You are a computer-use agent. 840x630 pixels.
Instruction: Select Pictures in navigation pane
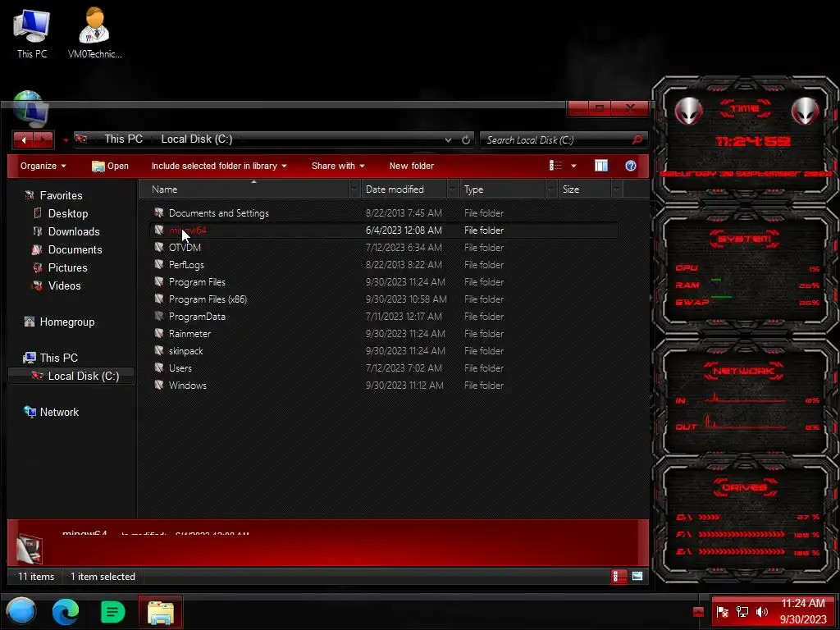(67, 267)
